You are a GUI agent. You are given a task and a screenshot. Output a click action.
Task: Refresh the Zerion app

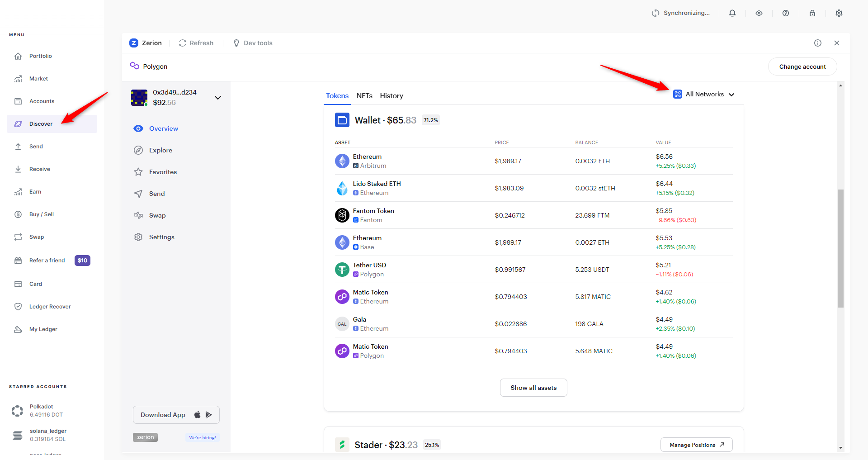(x=196, y=43)
